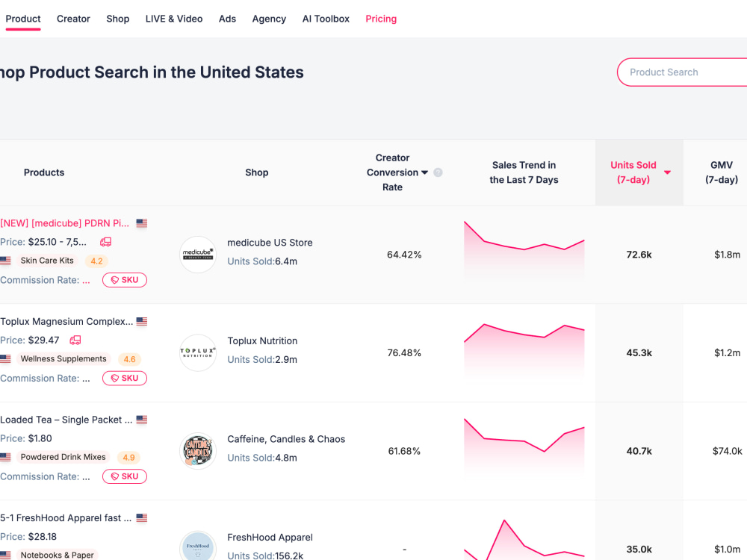Open the Shop menu tab
Screen dimensions: 747x560
(118, 19)
